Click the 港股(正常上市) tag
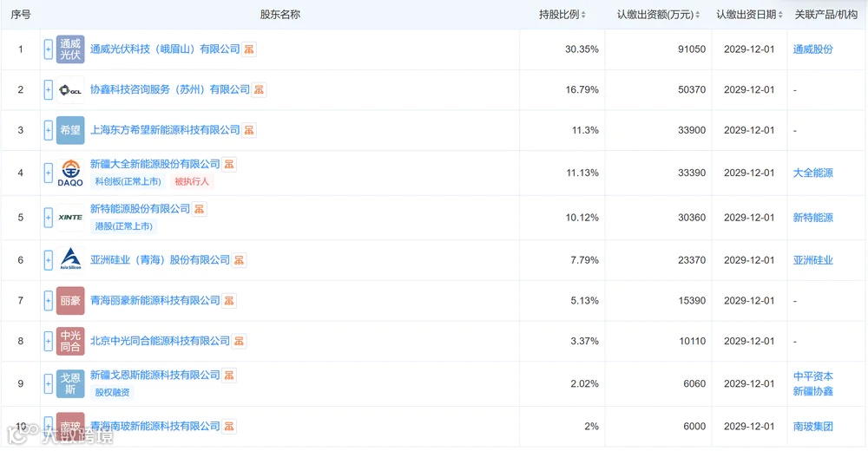Image resolution: width=868 pixels, height=451 pixels. pos(123,226)
